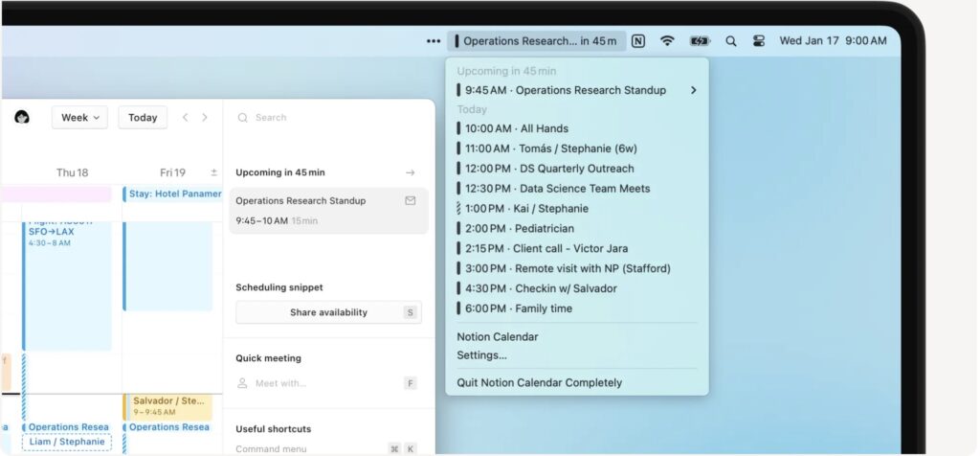Open the Flight SFO→LAX event
The image size is (980, 456).
(x=67, y=285)
